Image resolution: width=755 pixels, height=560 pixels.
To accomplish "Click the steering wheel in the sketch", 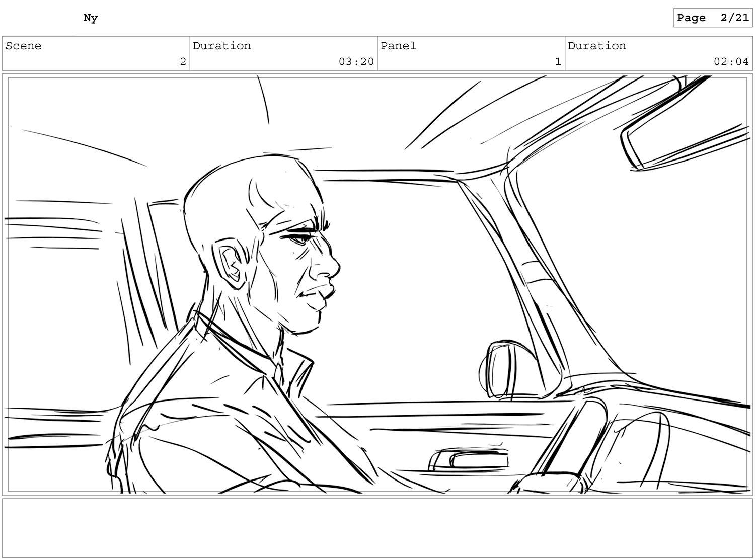I will coord(564,443).
